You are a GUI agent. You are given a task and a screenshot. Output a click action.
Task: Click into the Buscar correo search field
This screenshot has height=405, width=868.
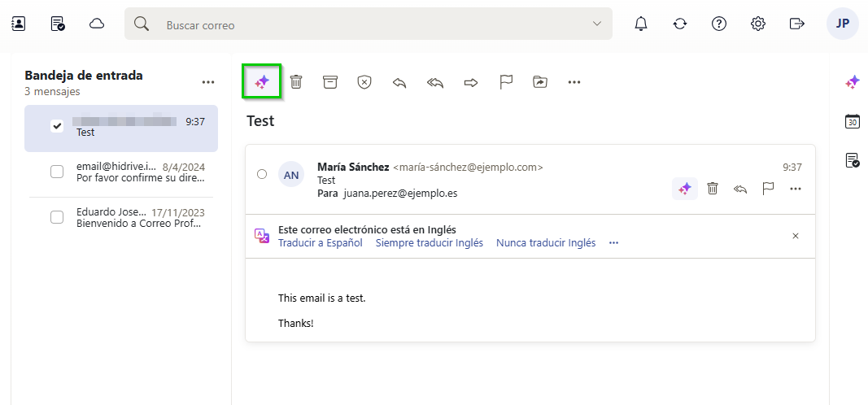pyautogui.click(x=366, y=25)
